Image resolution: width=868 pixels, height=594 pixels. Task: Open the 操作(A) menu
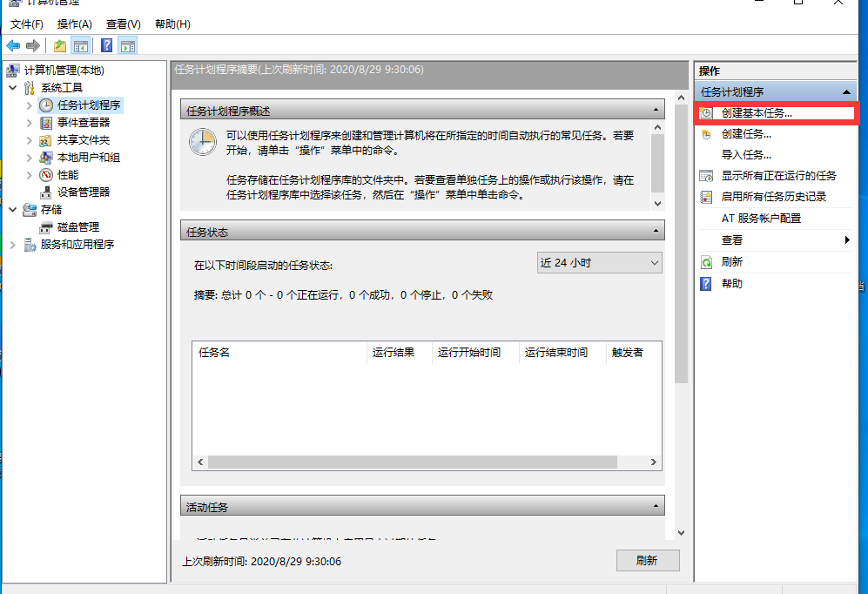75,24
